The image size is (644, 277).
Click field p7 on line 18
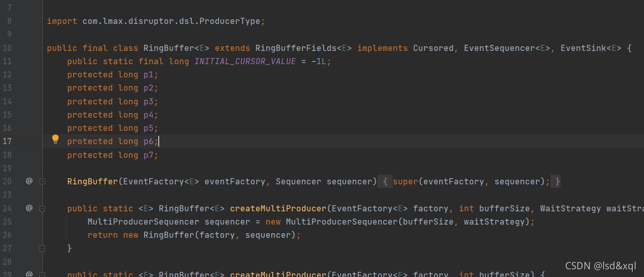149,155
